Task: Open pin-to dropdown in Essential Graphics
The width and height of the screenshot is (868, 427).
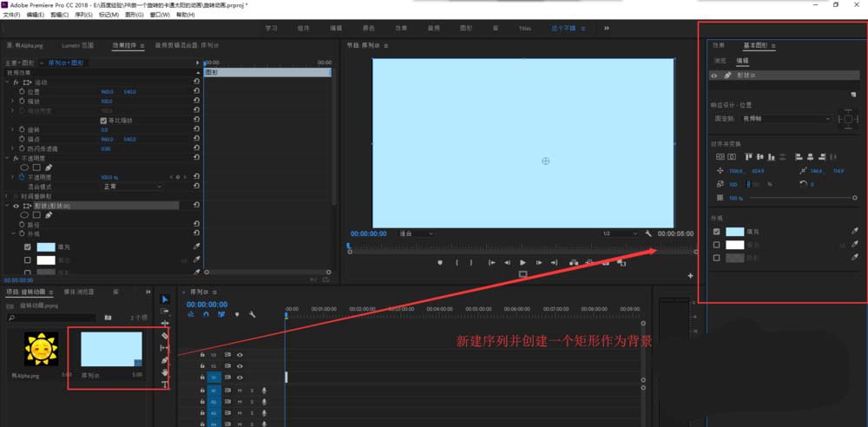Action: [786, 119]
